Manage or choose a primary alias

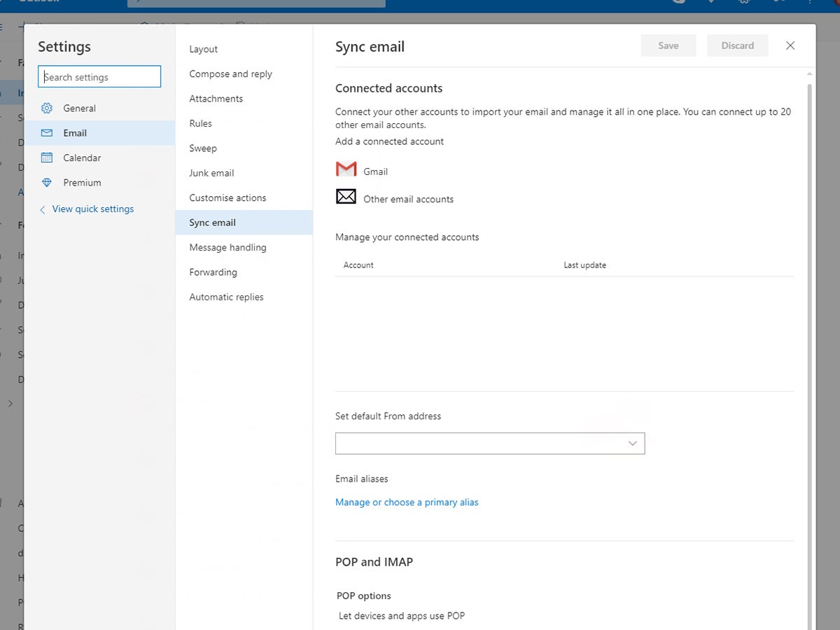[407, 502]
